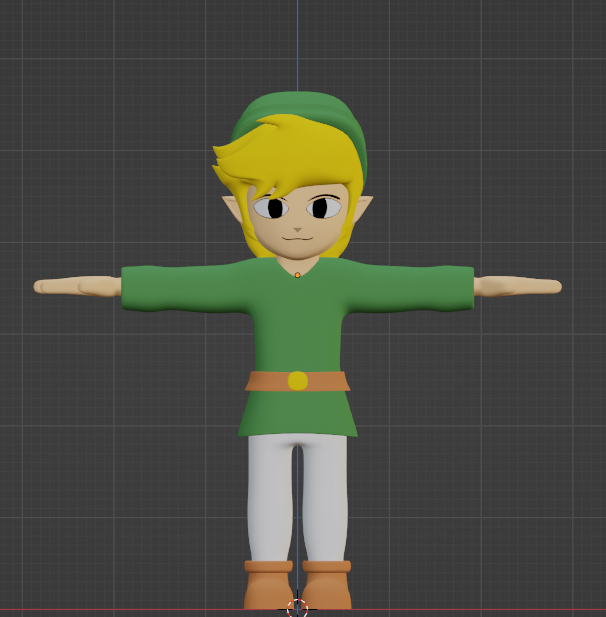Screen dimensions: 606x617
Task: Select the pointed ear on the right side
Action: click(362, 207)
